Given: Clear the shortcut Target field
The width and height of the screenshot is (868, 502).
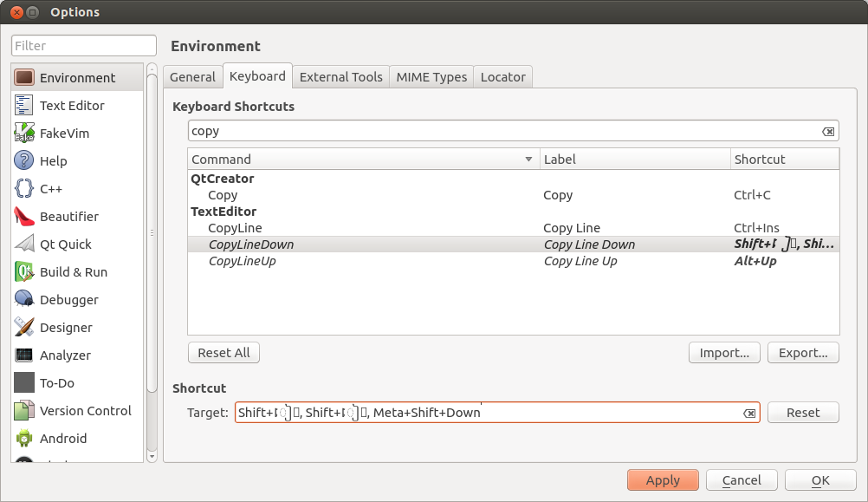Looking at the screenshot, I should [749, 414].
